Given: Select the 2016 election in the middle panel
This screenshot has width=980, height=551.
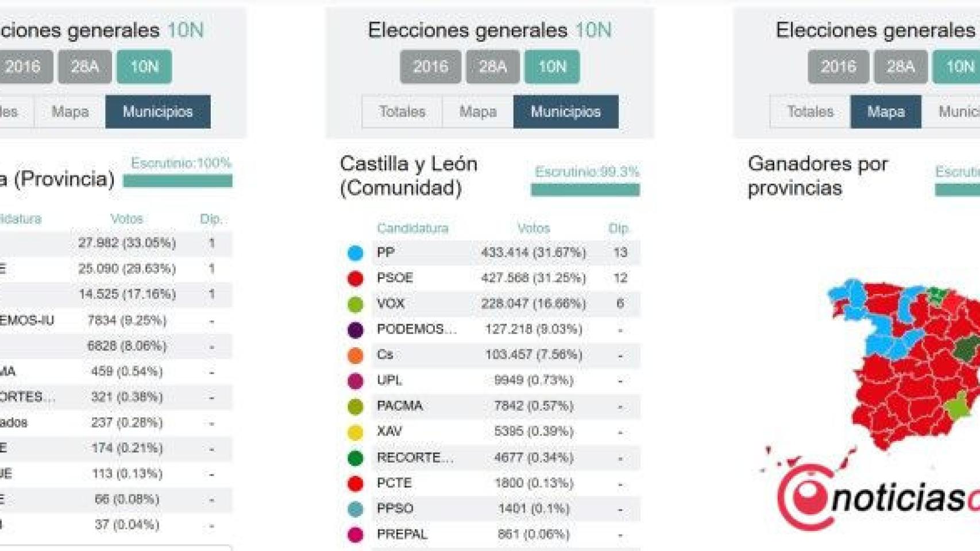Looking at the screenshot, I should (430, 67).
